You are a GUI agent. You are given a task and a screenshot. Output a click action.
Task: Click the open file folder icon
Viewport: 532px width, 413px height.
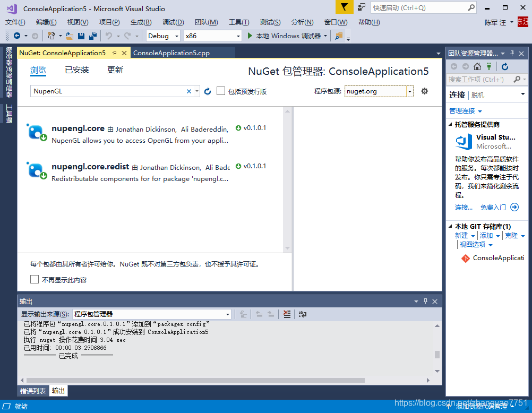70,36
